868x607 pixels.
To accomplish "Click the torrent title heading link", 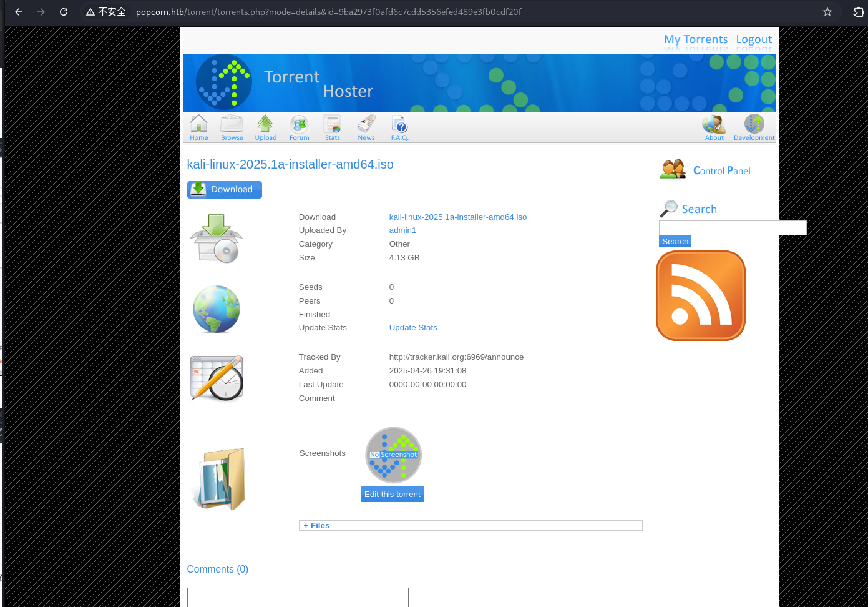I will pyautogui.click(x=290, y=164).
